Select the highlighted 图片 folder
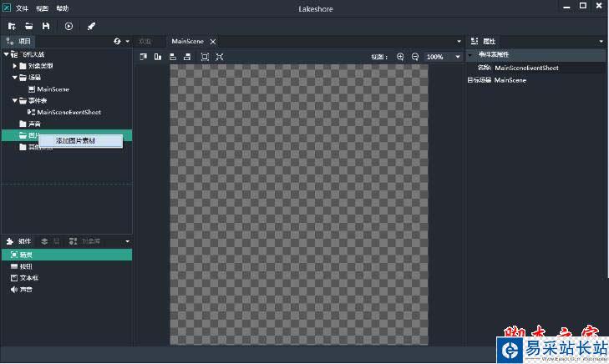Viewport: 609px width, 364px height. pos(67,135)
